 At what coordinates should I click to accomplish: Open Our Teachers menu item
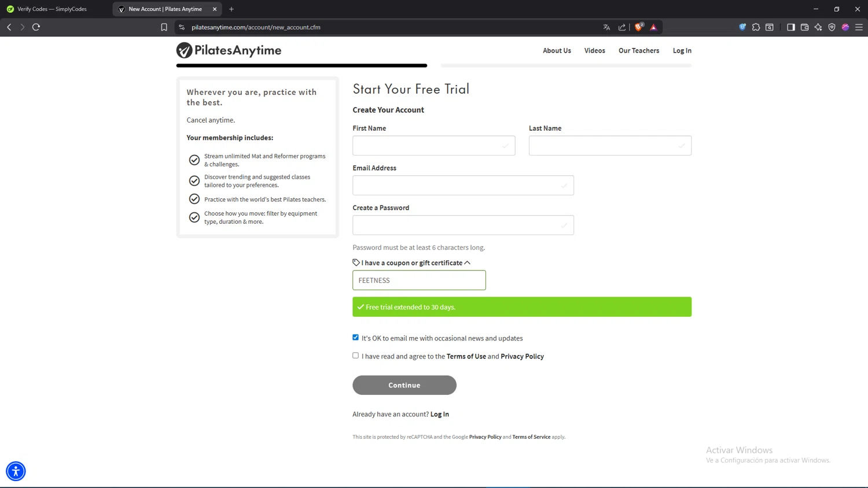(x=639, y=51)
